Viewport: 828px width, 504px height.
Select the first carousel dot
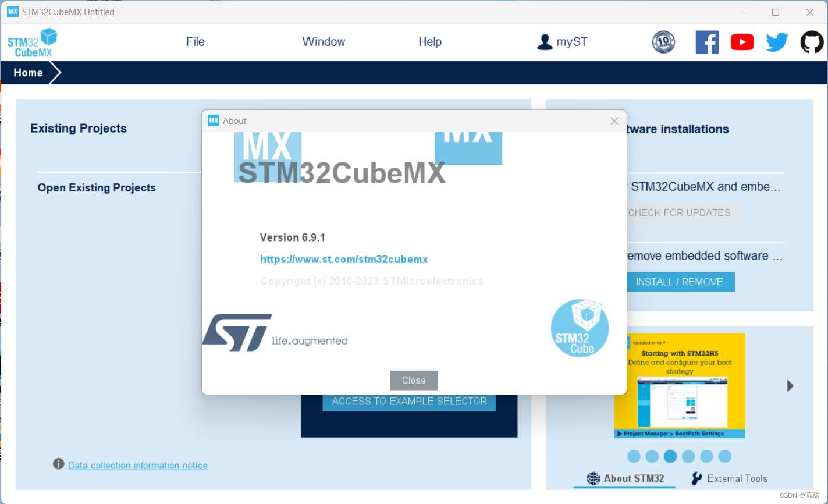[x=634, y=456]
